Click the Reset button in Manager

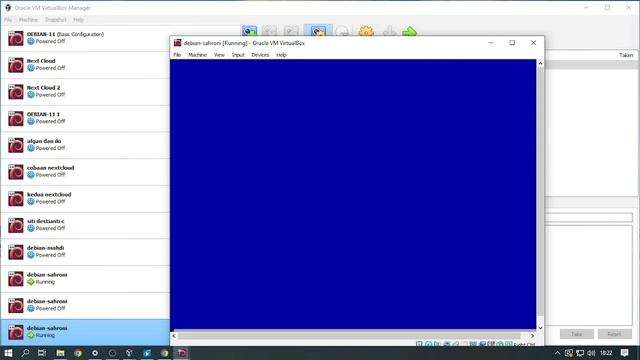[x=614, y=334]
